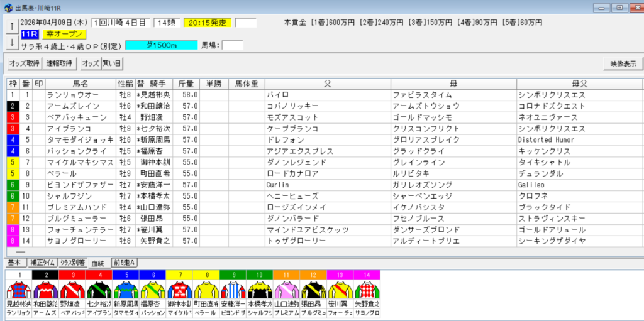
Task: Sort by 馬名 column header
Action: coord(80,84)
